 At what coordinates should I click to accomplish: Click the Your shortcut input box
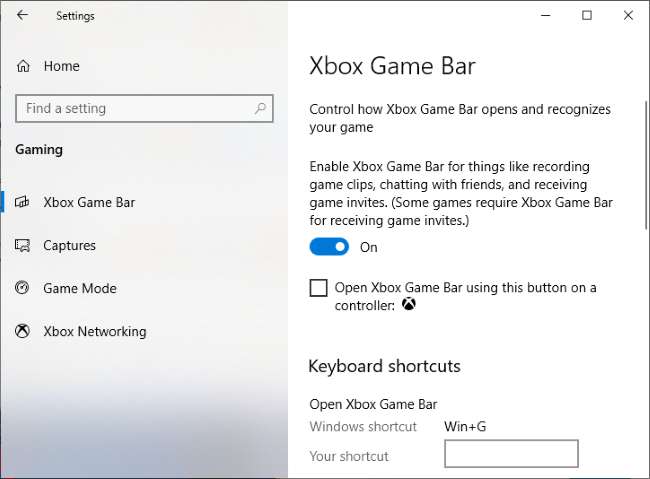(x=511, y=454)
